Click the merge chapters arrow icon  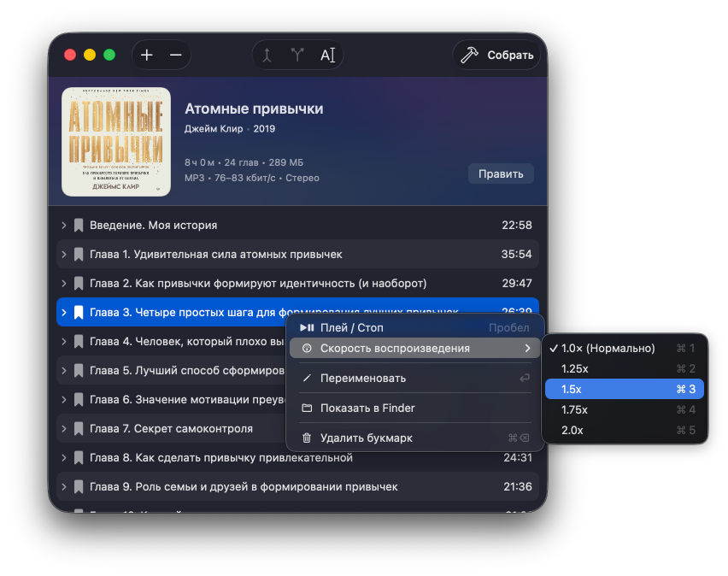[x=267, y=55]
